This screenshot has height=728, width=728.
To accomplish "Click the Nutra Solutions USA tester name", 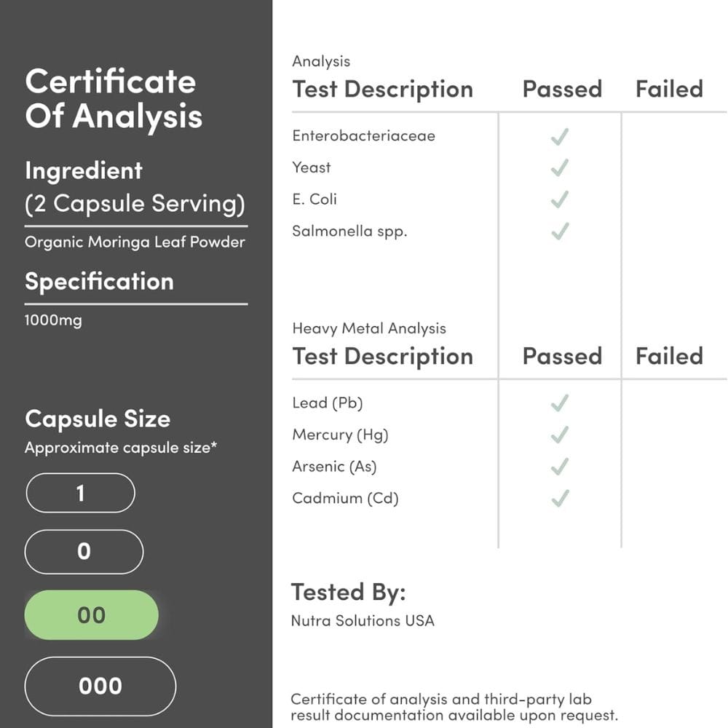I will [363, 621].
